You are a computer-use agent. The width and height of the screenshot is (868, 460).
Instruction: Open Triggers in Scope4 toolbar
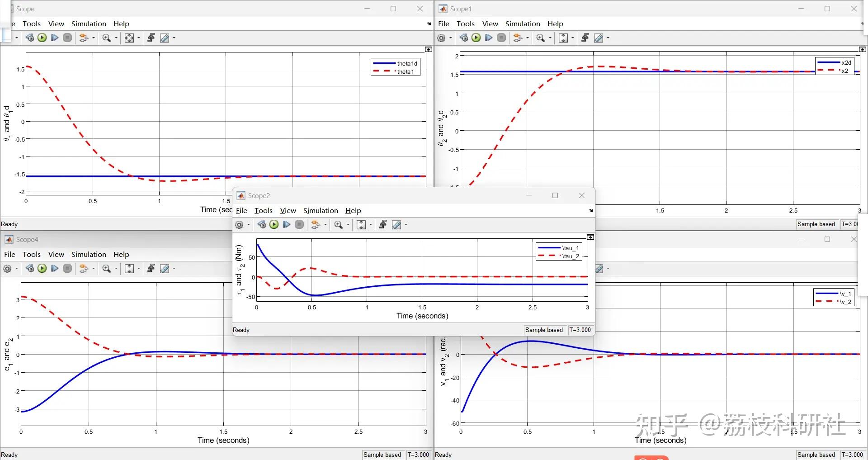(151, 269)
